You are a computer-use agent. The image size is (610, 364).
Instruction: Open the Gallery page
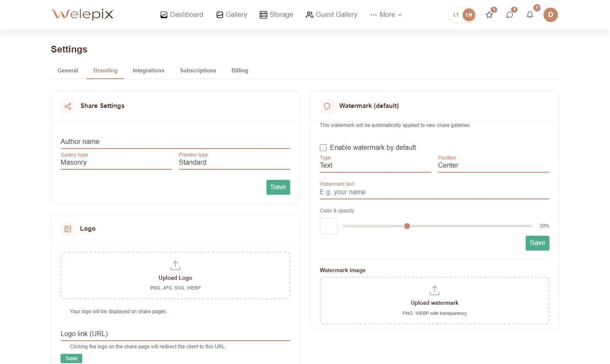[232, 15]
